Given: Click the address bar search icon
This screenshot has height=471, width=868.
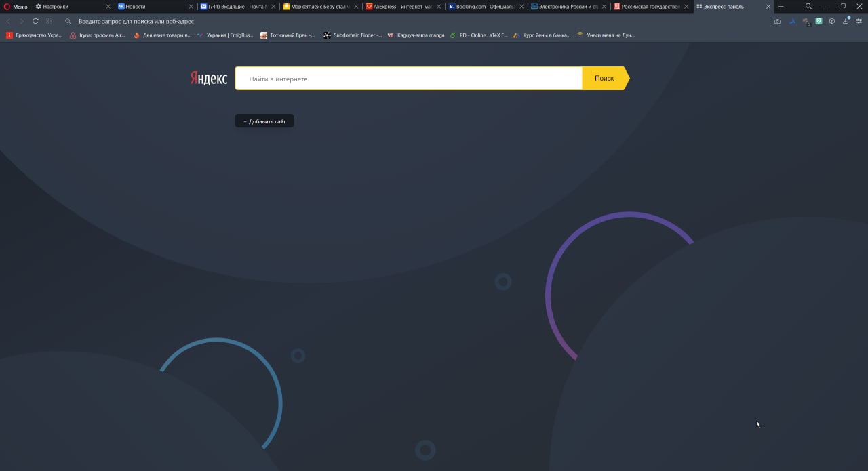Looking at the screenshot, I should coord(68,21).
